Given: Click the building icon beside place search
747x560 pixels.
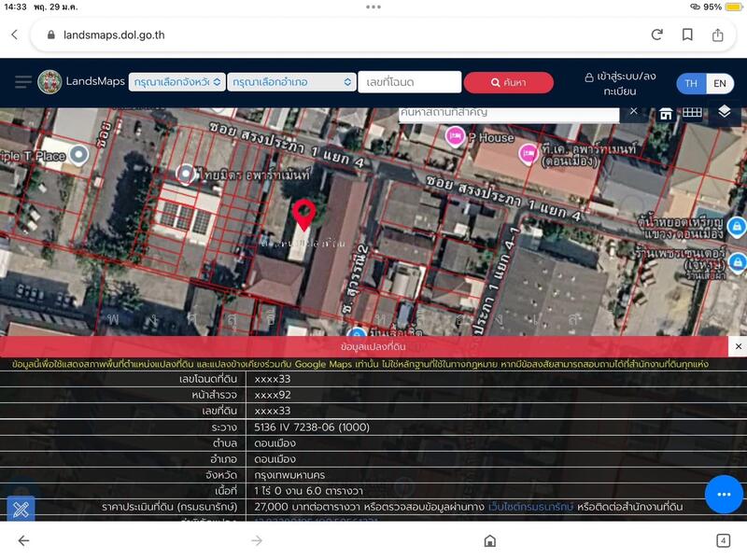Looking at the screenshot, I should pos(666,113).
